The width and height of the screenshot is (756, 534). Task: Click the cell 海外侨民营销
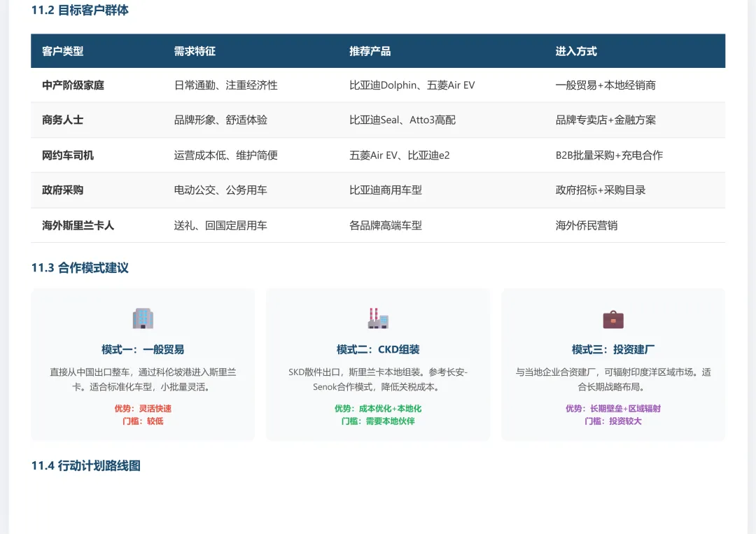[587, 225]
